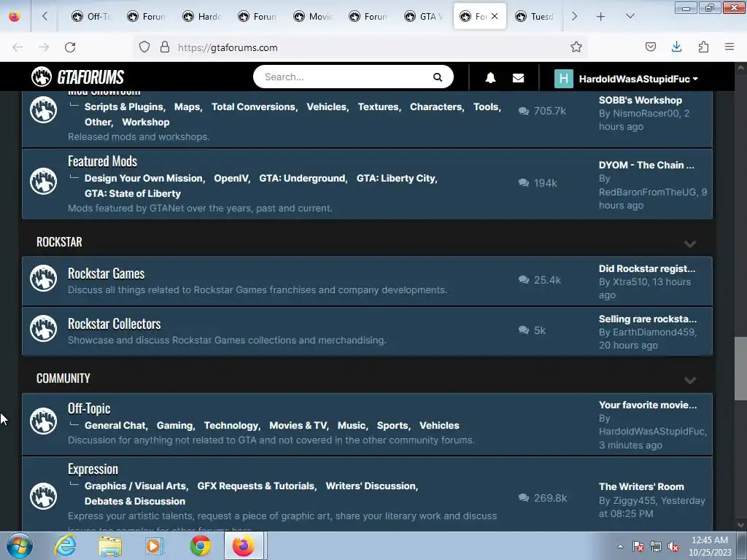Screen dimensions: 747x560
Task: Open the messages envelope icon
Action: click(519, 78)
